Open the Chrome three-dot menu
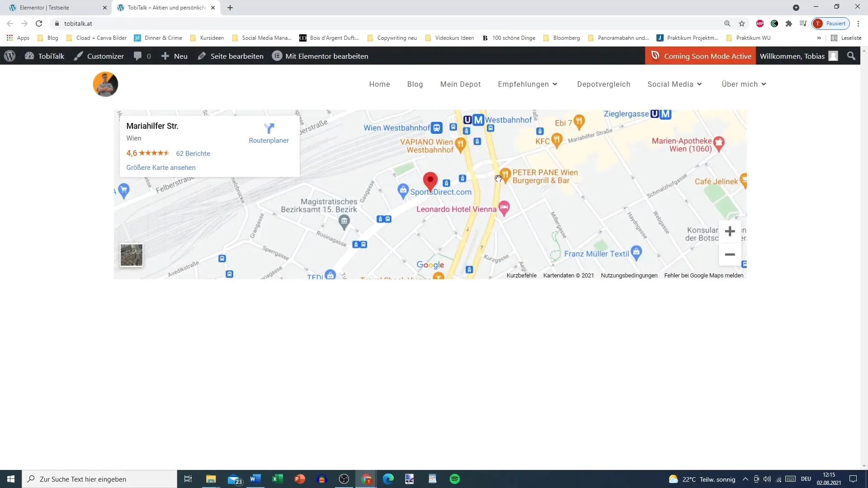Viewport: 868px width, 488px height. tap(858, 23)
